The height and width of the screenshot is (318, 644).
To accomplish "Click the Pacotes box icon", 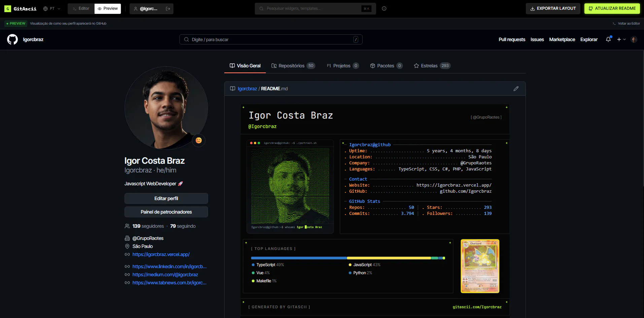I will pos(373,66).
